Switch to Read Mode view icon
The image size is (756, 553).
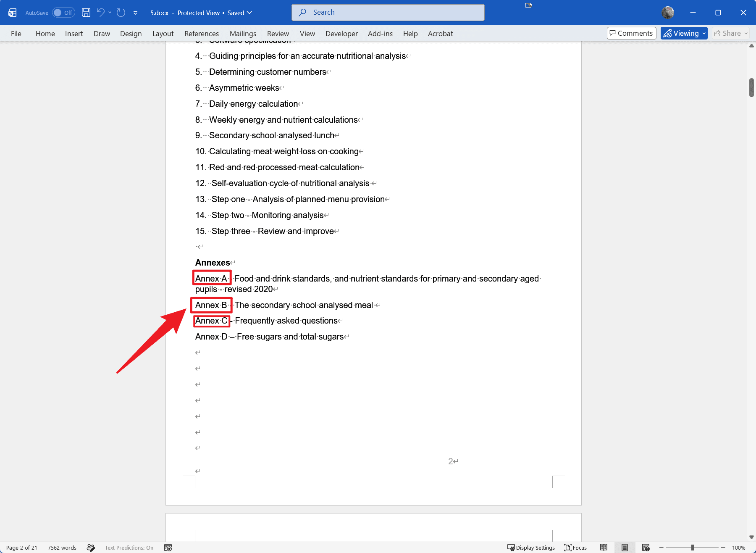(x=604, y=548)
